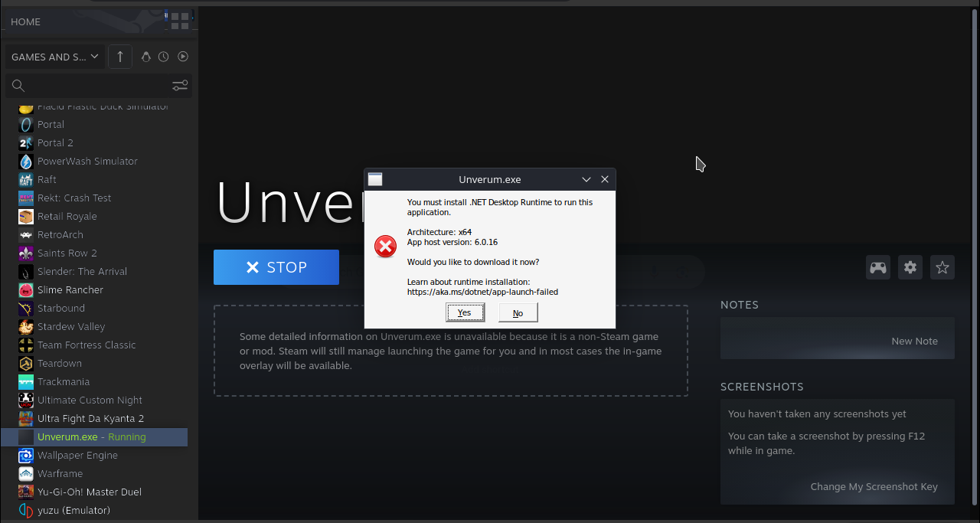Screen dimensions: 980x523
Task: Select 'Teardown' entry text
Action: pos(60,363)
